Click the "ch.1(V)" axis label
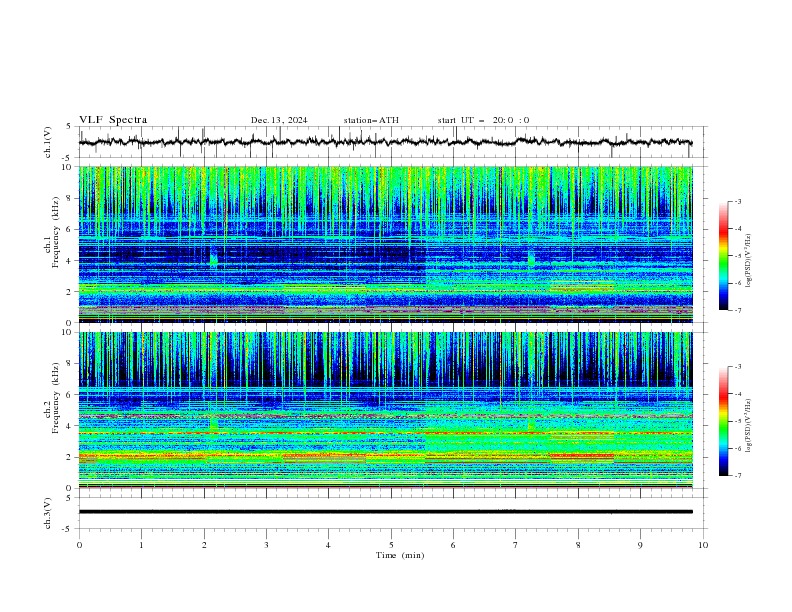This screenshot has height=612, width=792. pyautogui.click(x=48, y=142)
